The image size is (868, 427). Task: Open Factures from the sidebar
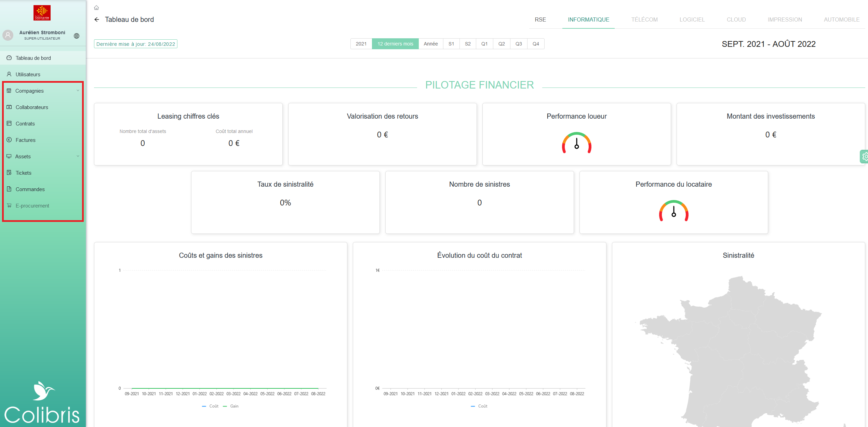pos(25,140)
